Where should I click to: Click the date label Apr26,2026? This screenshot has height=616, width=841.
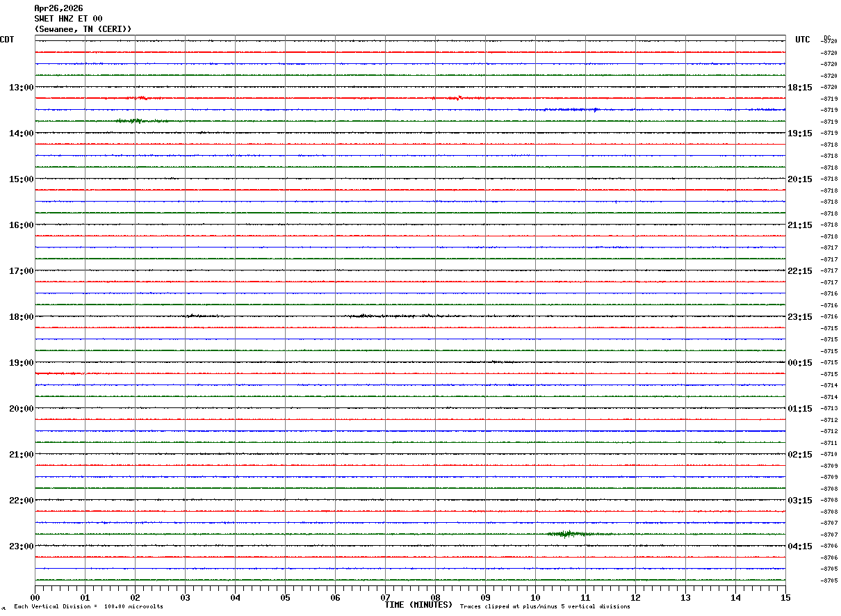(x=58, y=8)
